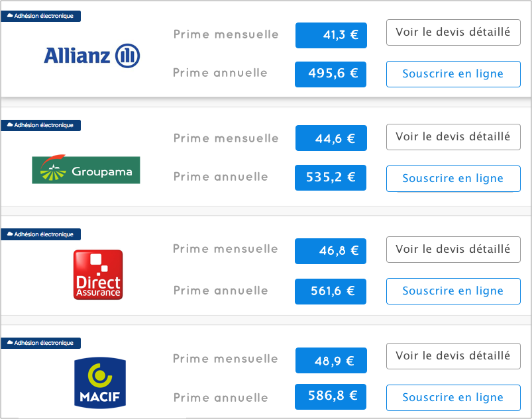The height and width of the screenshot is (419, 532).
Task: Click Direct Assurance's 46,8 € monthly premium
Action: click(x=330, y=251)
